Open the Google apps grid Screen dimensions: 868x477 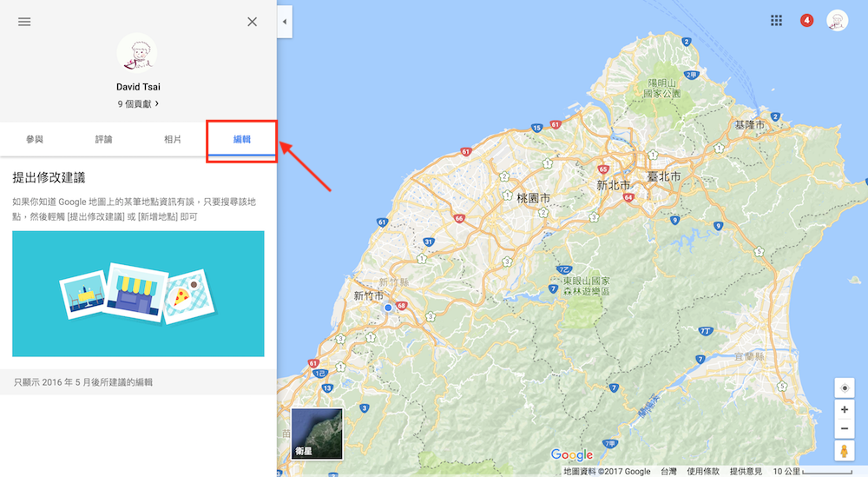[777, 21]
